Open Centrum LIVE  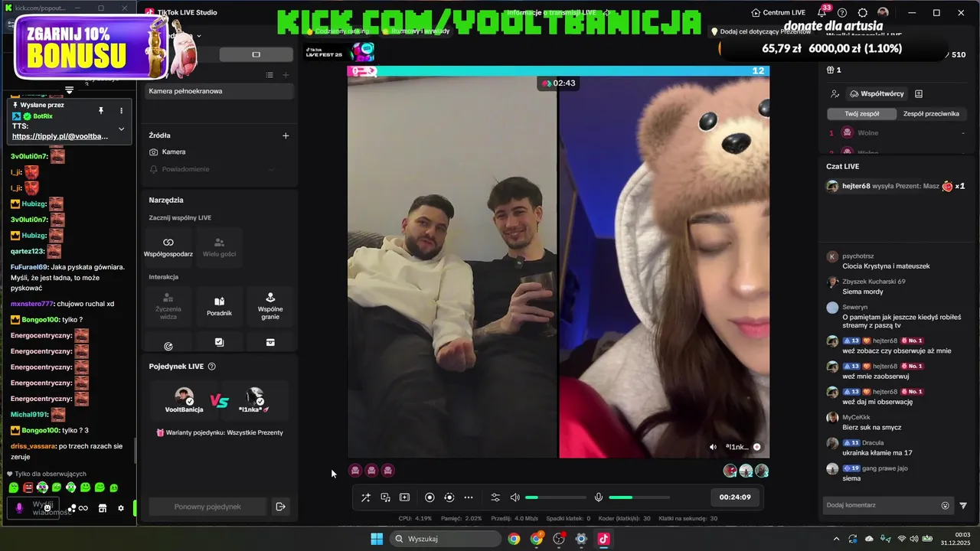pos(779,12)
